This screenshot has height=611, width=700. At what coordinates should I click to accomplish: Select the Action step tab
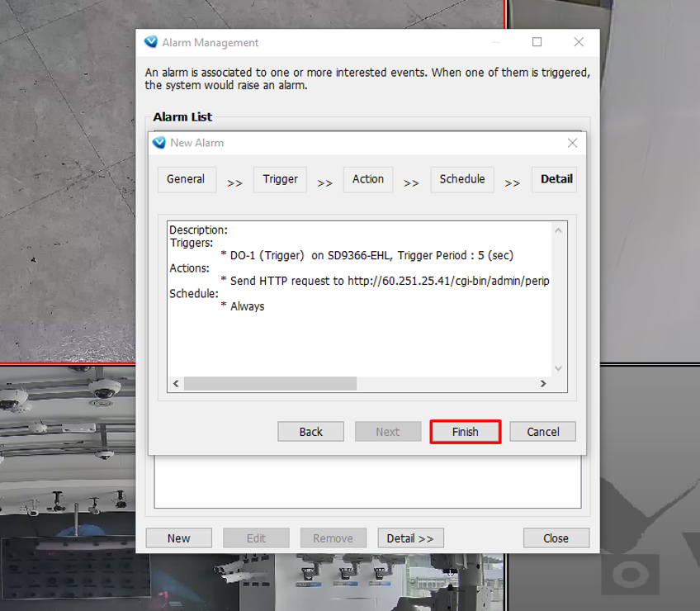[x=368, y=179]
